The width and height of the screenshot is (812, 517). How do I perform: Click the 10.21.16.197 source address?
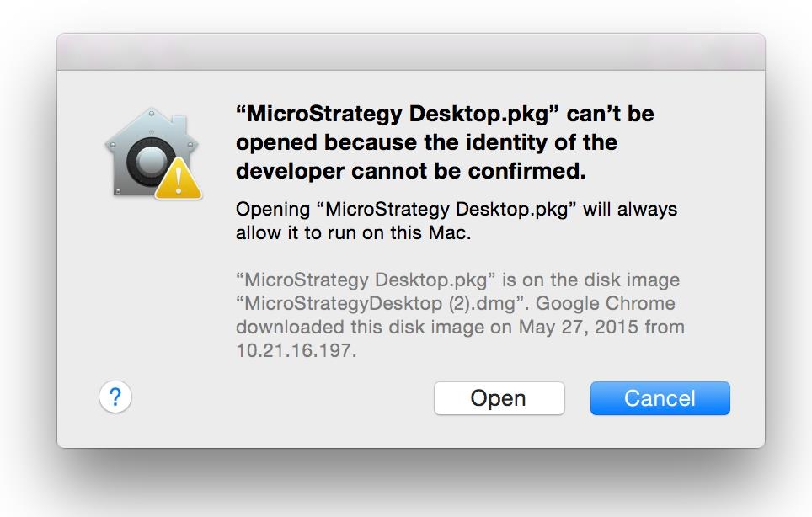296,350
